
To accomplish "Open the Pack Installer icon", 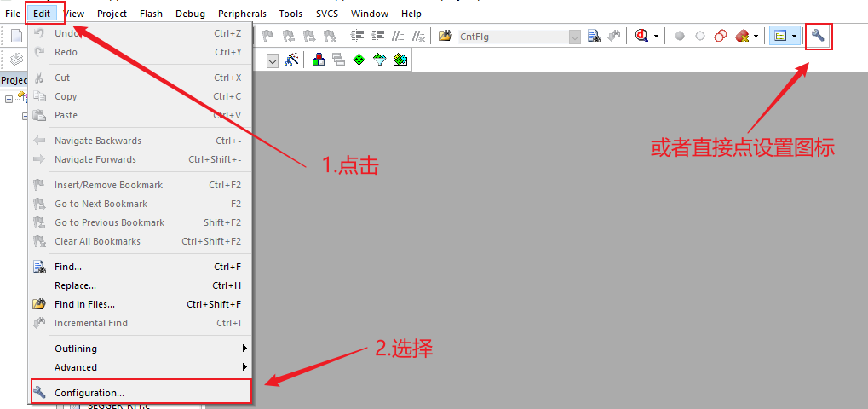I will pos(400,60).
